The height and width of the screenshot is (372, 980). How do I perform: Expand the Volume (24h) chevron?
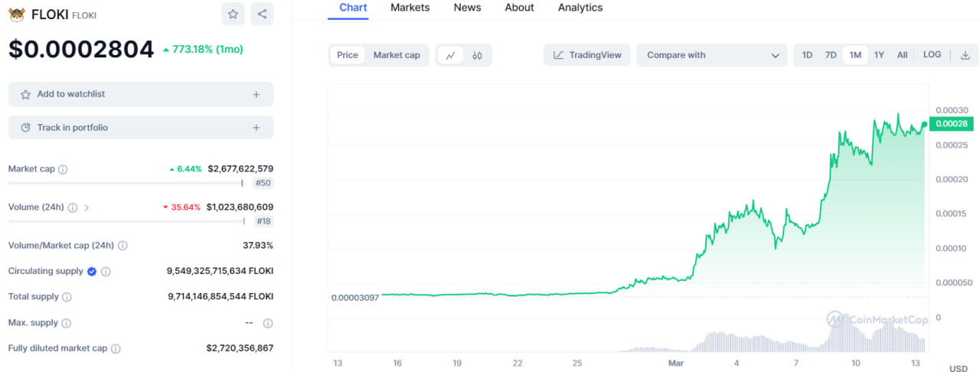pyautogui.click(x=87, y=207)
